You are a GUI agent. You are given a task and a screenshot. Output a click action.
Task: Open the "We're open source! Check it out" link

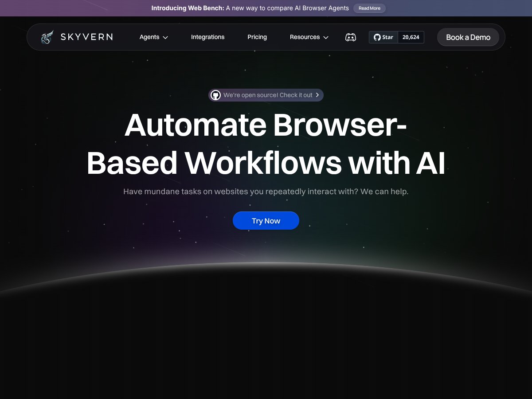click(x=268, y=95)
